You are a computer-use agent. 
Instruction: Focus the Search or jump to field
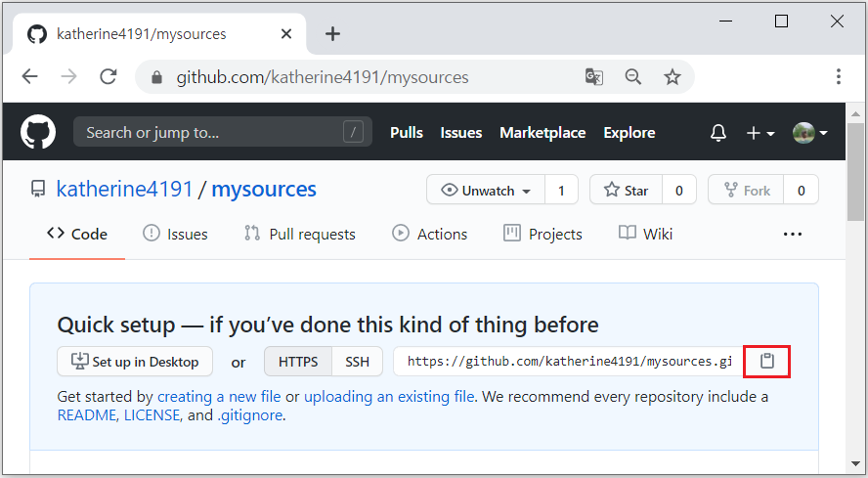click(223, 132)
